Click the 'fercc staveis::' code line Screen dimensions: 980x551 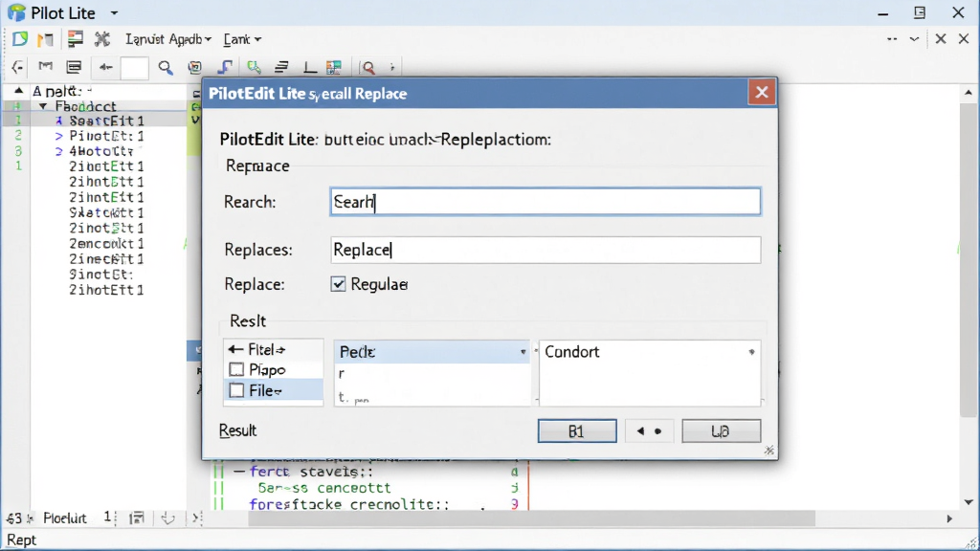tap(311, 473)
